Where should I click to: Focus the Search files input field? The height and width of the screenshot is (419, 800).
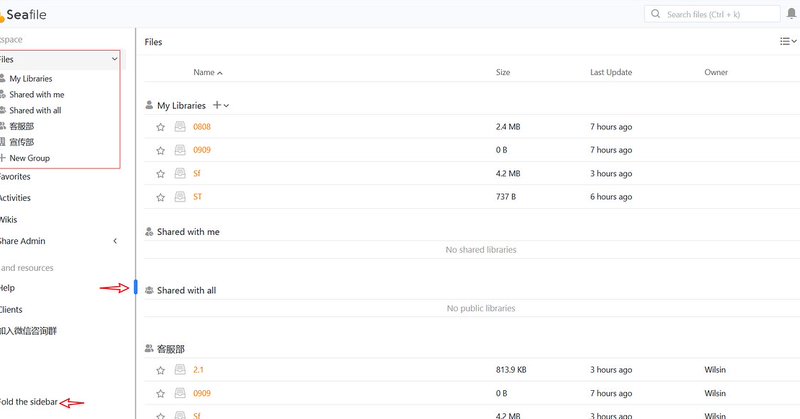coord(712,14)
